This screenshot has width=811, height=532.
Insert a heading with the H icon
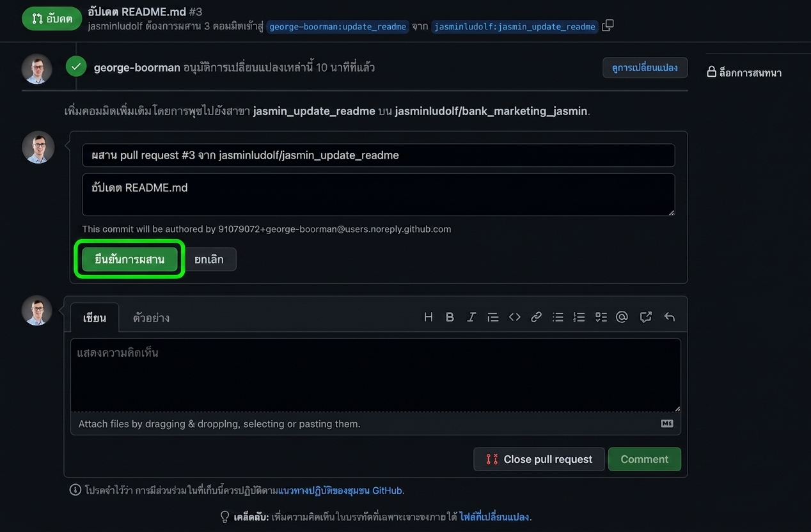[x=429, y=317]
